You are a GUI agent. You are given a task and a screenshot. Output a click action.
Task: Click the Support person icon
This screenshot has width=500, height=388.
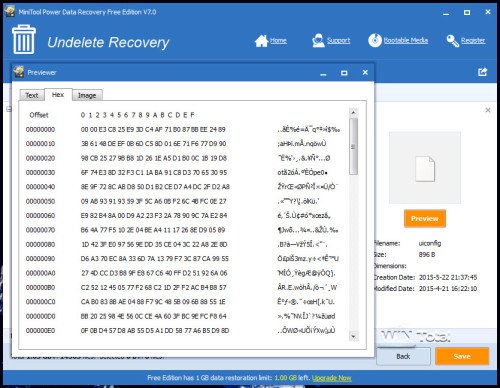(x=318, y=41)
